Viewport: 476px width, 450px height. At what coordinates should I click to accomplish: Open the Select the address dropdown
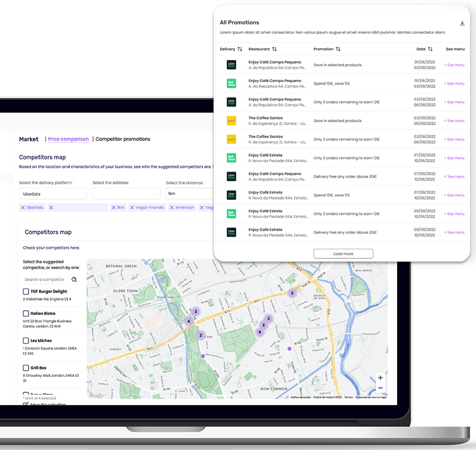126,194
